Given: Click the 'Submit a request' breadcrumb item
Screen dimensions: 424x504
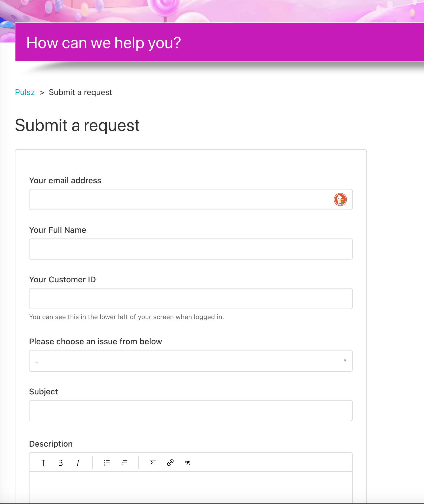Looking at the screenshot, I should tap(80, 92).
